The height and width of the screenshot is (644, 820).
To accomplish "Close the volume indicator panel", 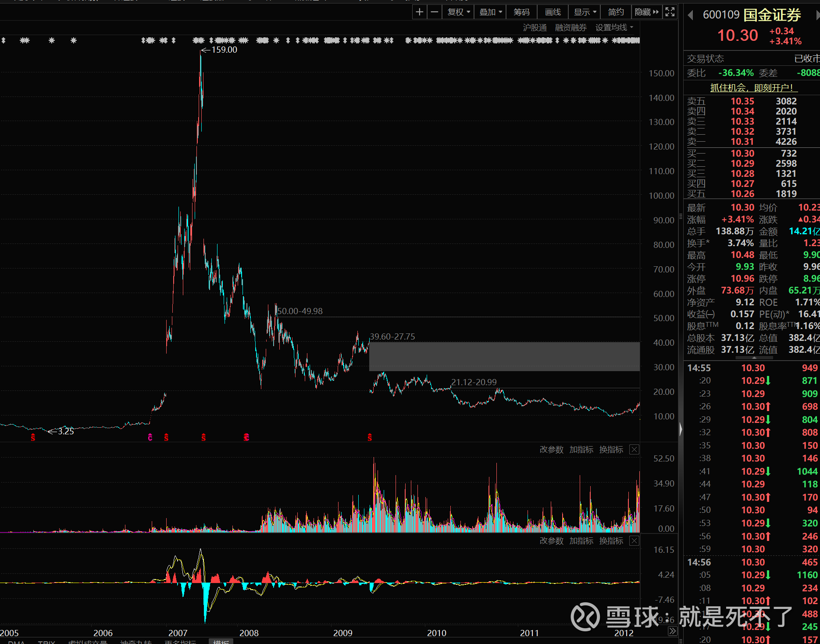I will [x=634, y=449].
